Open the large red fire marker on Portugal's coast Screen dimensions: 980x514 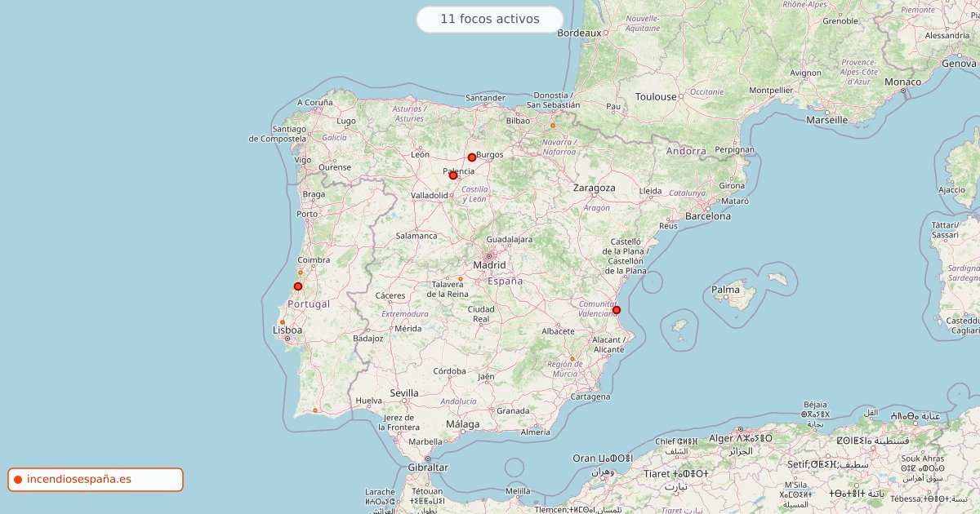coord(298,286)
